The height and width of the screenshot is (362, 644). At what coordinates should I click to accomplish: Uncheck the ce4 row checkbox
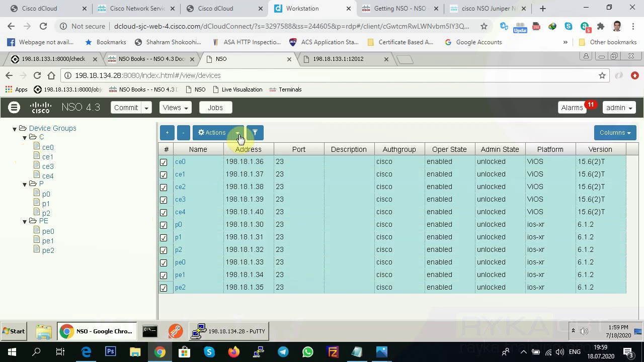pyautogui.click(x=164, y=213)
